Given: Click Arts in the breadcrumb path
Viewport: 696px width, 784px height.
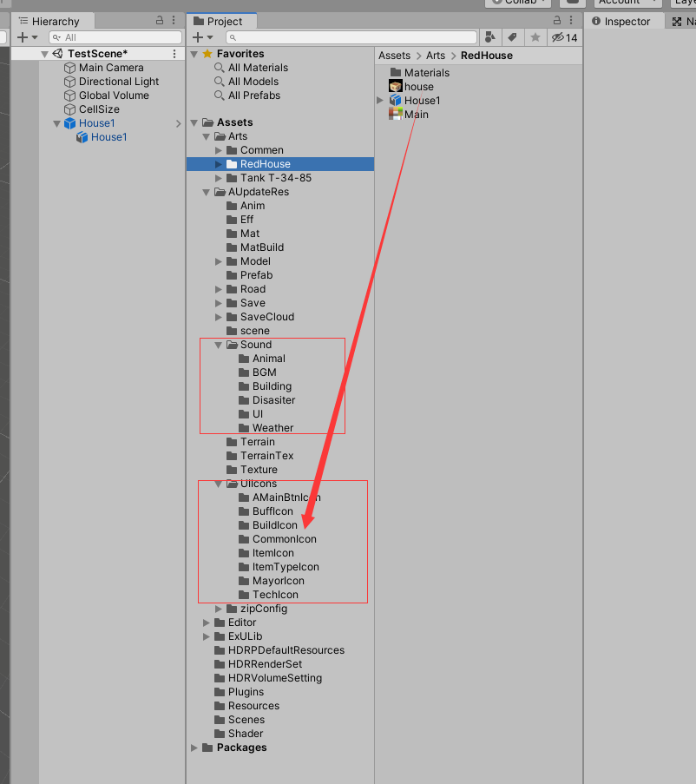Looking at the screenshot, I should 435,56.
